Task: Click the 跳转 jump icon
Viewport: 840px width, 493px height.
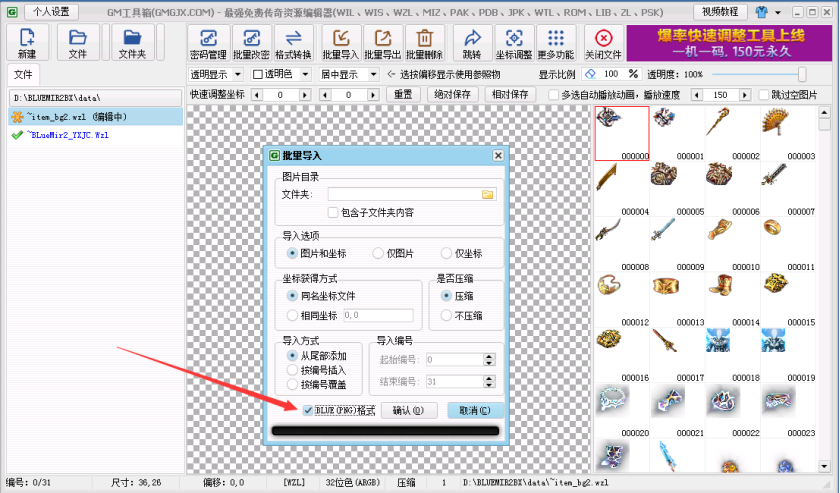Action: 472,43
